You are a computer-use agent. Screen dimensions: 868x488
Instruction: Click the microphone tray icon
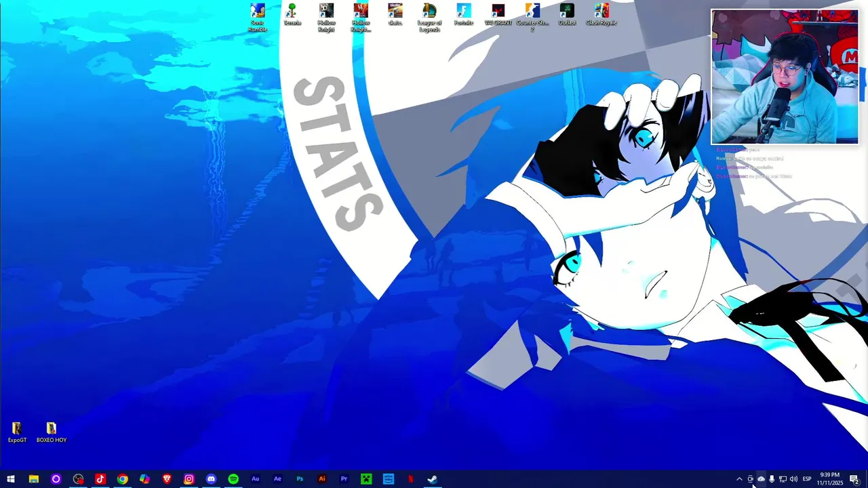[x=772, y=479]
